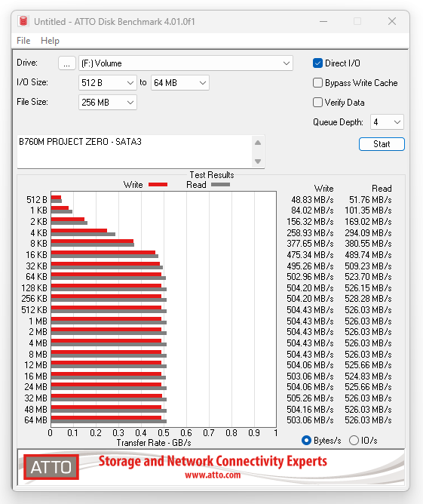Click the 528.28 MB/s read value
Screen dimensions: 423x504
click(368, 298)
